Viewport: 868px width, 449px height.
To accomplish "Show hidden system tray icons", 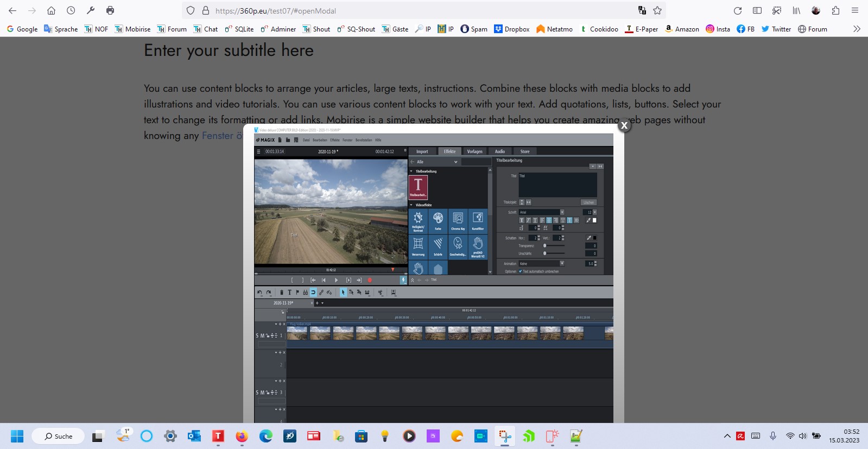I will tap(727, 436).
